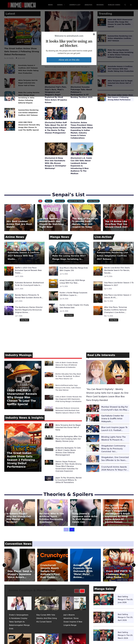Open Is Subaru Flugel theory card
This screenshot has height=644, width=138.
pyautogui.click(x=20, y=513)
